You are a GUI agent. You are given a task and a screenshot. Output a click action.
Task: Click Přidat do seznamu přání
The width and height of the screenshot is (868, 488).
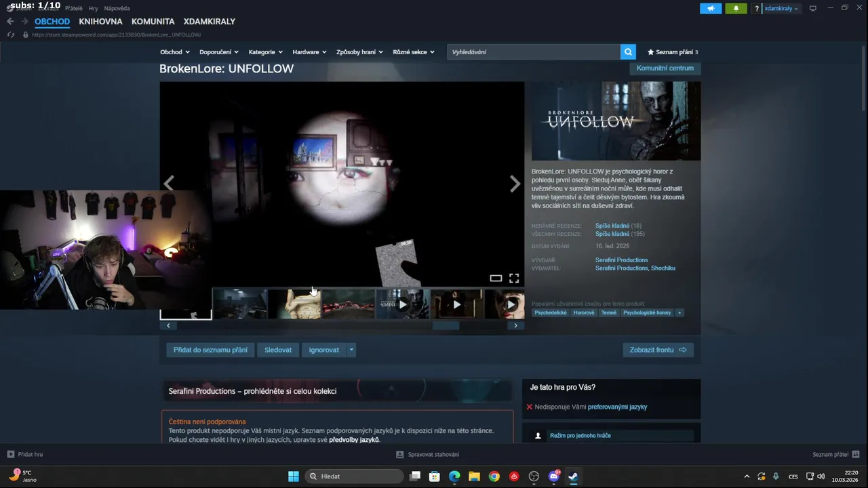coord(210,350)
